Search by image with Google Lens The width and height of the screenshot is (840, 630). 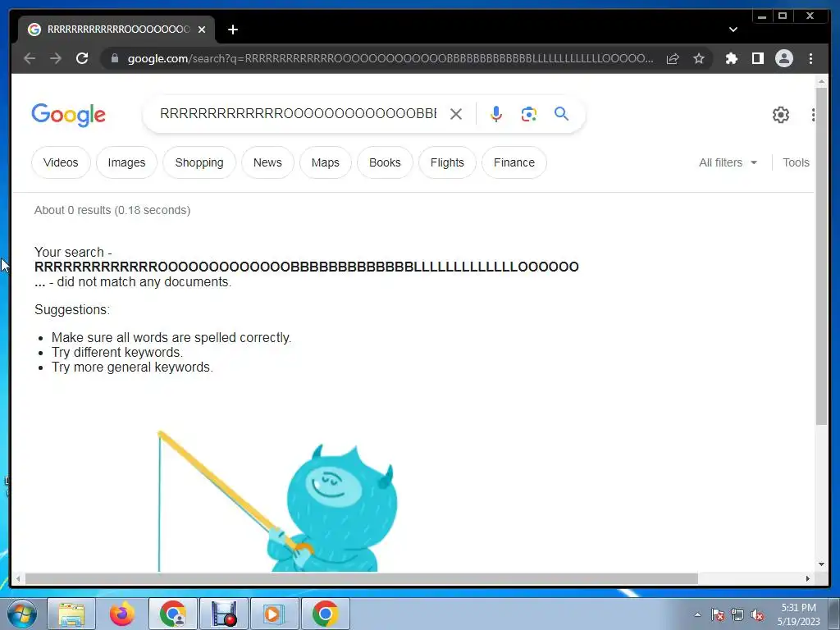529,114
